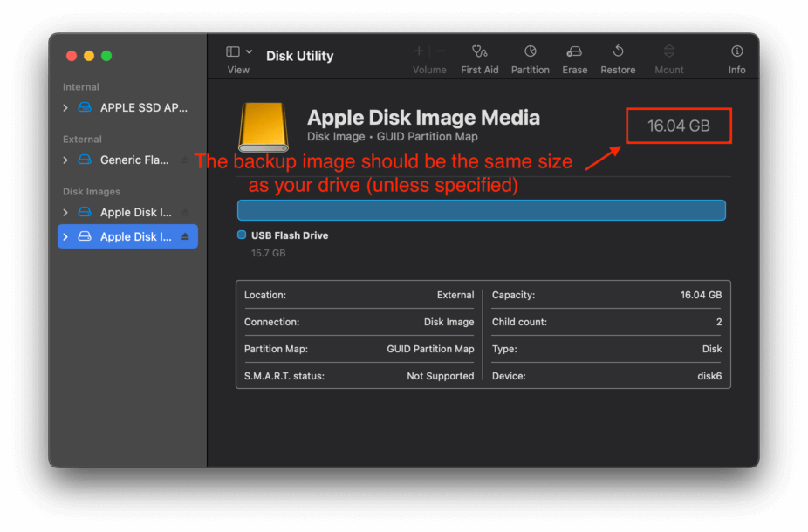The image size is (808, 532).
Task: Open the Partition pie chart tool
Action: (531, 51)
